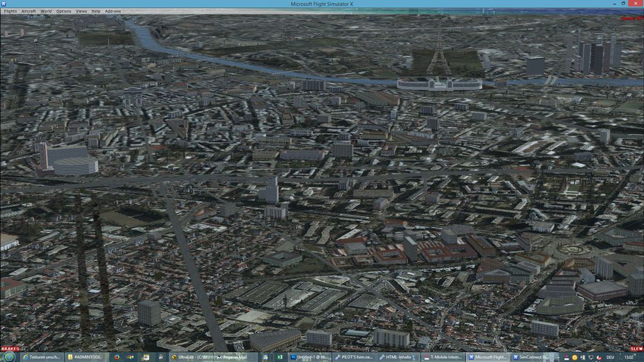Open the Help menu
644x362 pixels.
coord(96,11)
